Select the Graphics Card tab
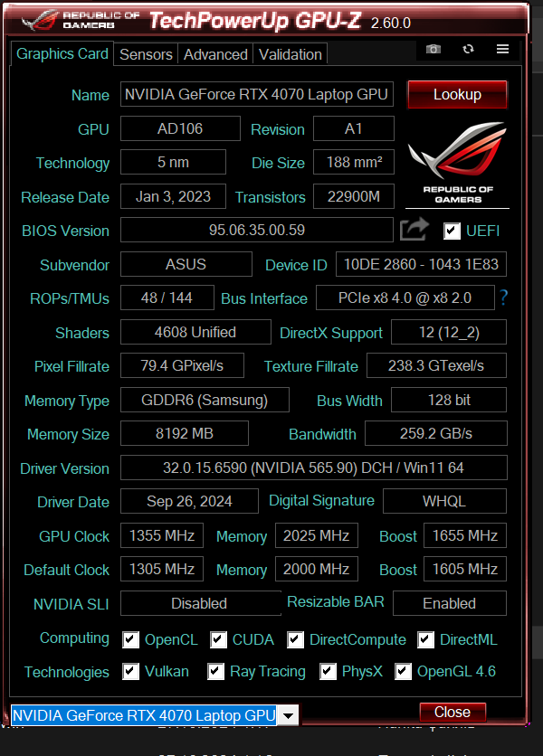Image resolution: width=543 pixels, height=756 pixels. (x=62, y=53)
